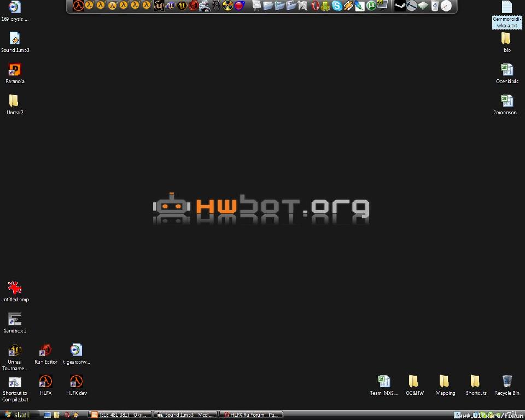The height and width of the screenshot is (420, 525).
Task: Launch the blue Unreal Tournament icon in dock
Action: 171,5
